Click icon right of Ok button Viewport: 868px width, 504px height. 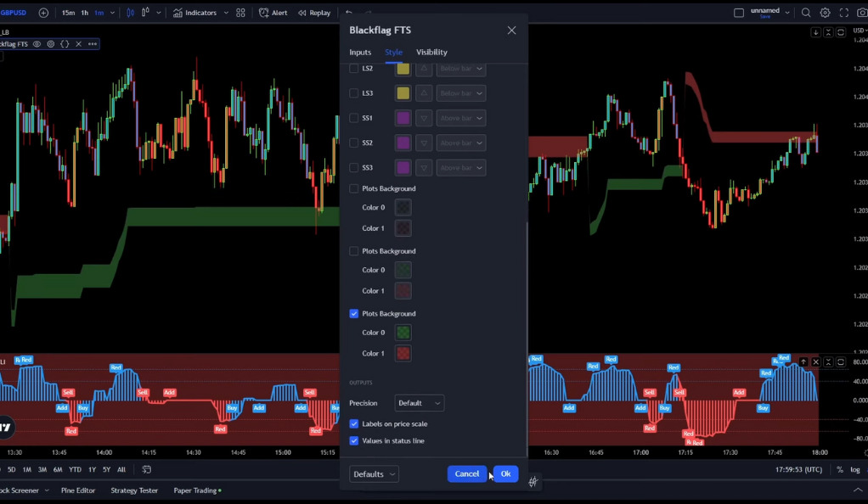pos(533,482)
